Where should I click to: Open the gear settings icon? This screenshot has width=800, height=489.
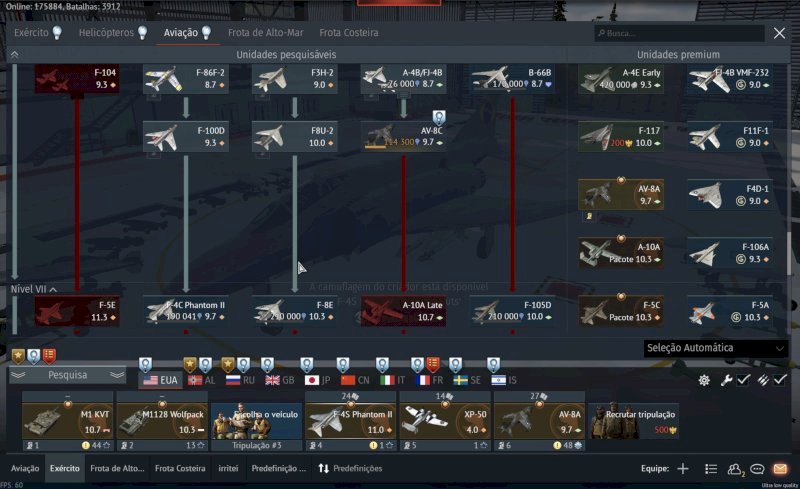[704, 380]
